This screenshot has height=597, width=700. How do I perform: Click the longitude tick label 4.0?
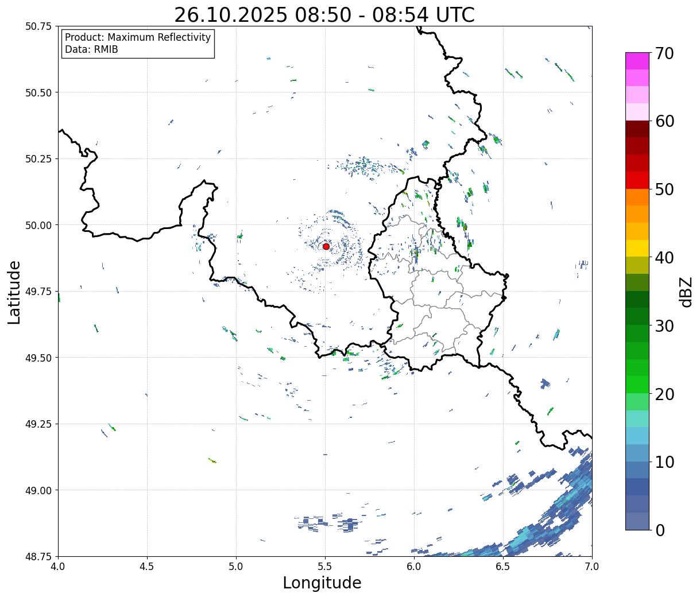(x=58, y=567)
